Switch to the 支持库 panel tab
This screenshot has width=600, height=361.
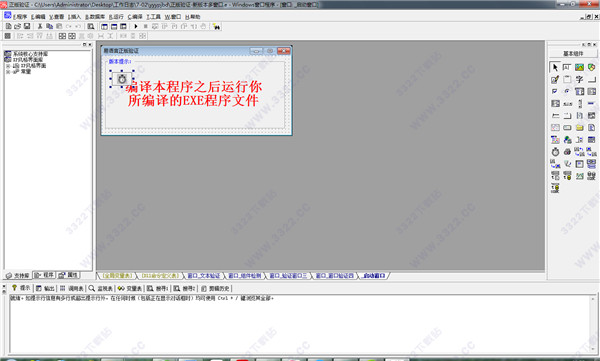18,275
